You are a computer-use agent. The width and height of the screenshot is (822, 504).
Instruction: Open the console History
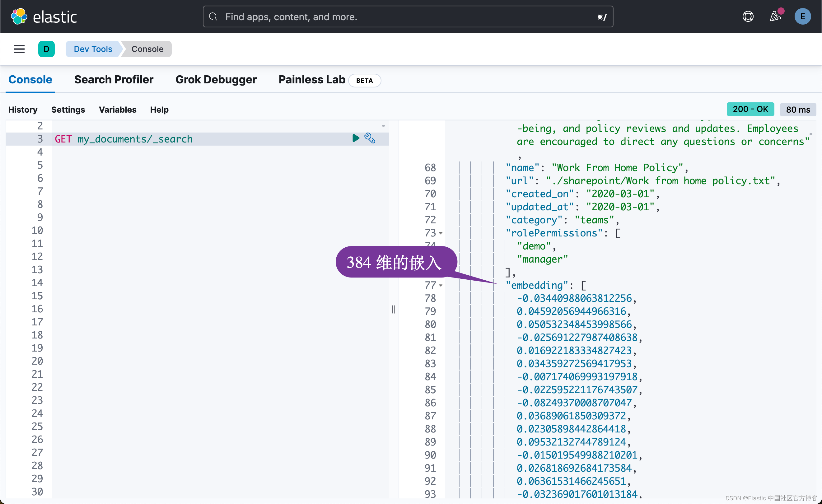point(23,110)
